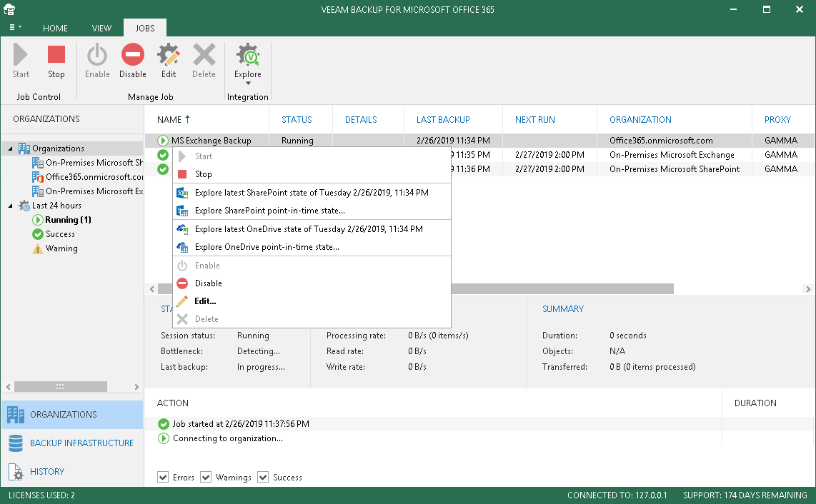Sort by LAST BACKUP column header
Viewport: 816px width, 504px height.
443,120
